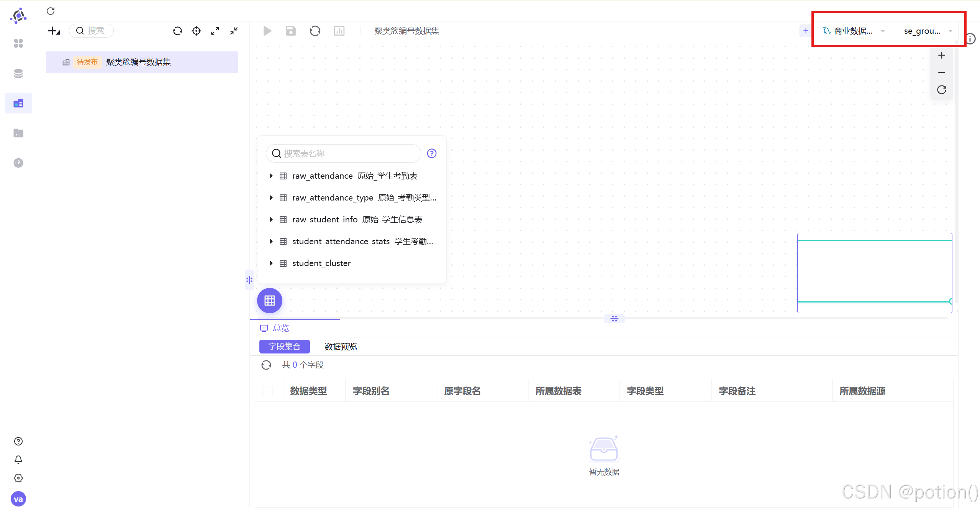Click the toolbar refresh sync icon
Screen dimensions: 980x508
click(x=315, y=31)
